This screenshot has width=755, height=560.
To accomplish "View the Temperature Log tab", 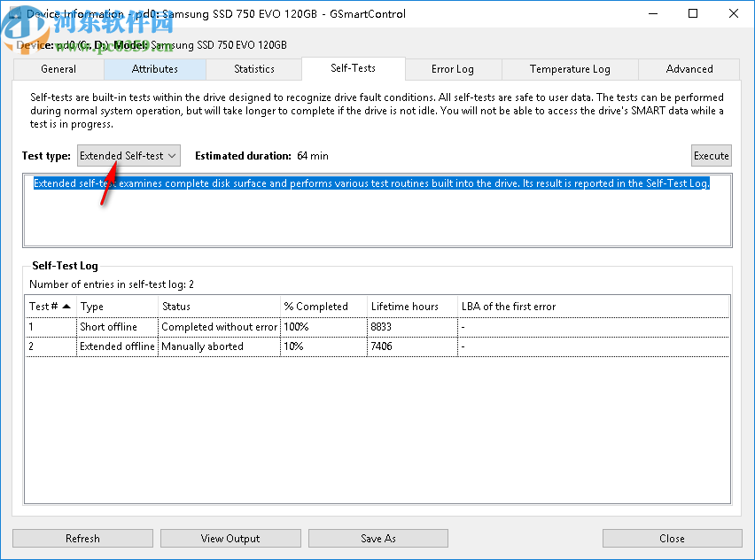I will tap(570, 69).
